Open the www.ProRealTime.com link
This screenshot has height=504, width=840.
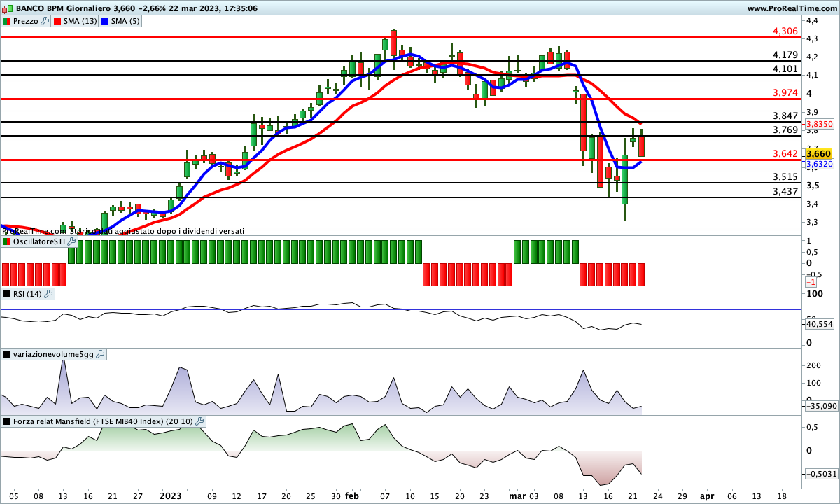[x=792, y=8]
